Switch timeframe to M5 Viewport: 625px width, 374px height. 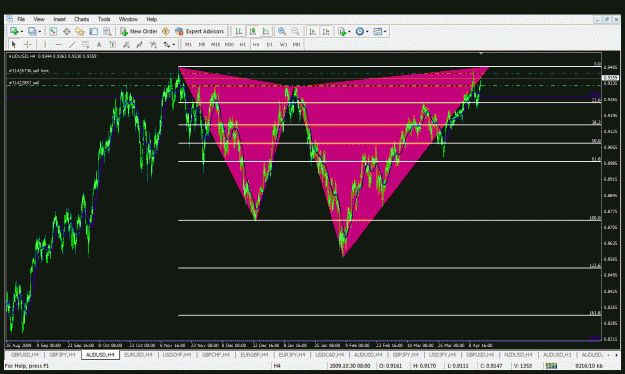202,44
